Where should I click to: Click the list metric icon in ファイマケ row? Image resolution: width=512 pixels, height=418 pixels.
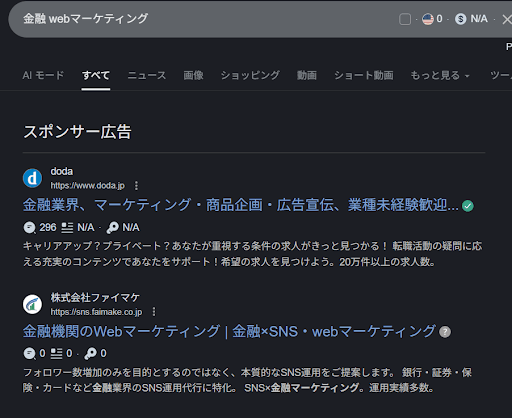coord(56,354)
